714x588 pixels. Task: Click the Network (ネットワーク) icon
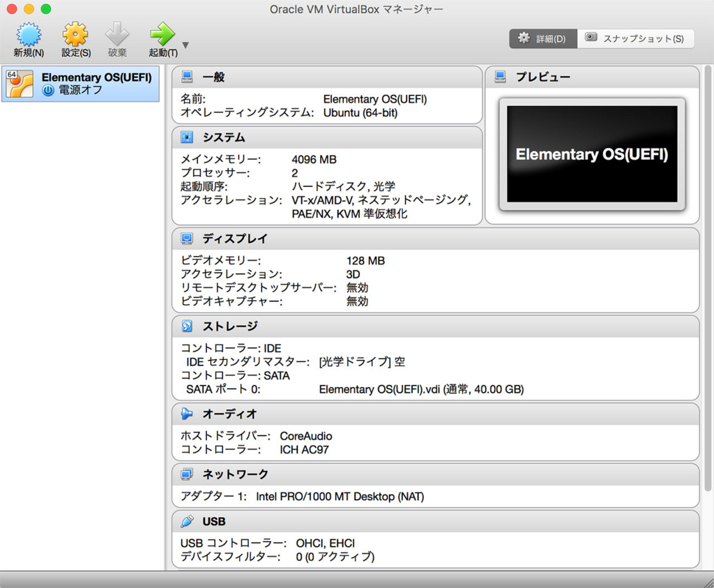click(187, 474)
